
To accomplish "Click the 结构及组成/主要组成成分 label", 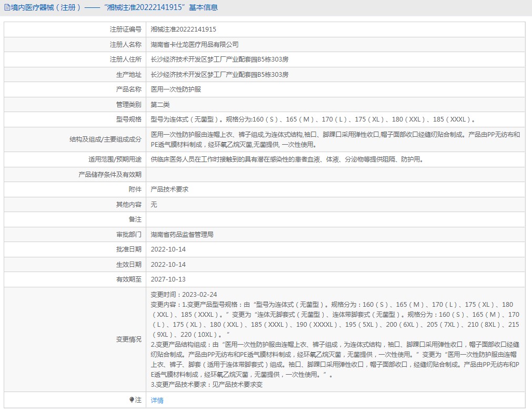I will (106, 139).
